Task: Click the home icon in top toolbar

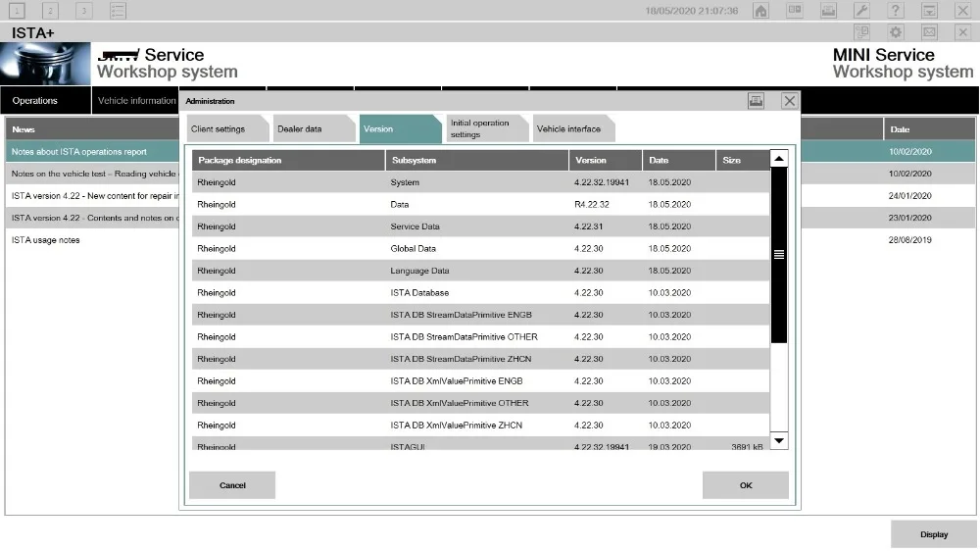Action: point(760,11)
